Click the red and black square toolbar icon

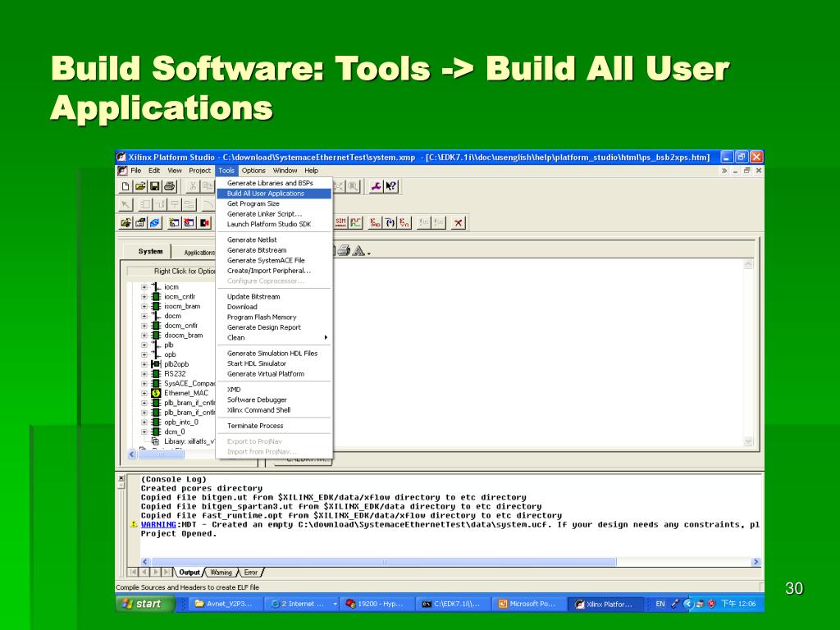204,223
